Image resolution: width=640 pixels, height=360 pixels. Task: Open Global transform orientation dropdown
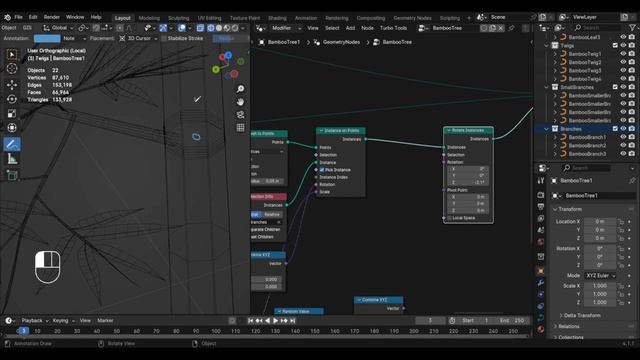click(x=59, y=28)
